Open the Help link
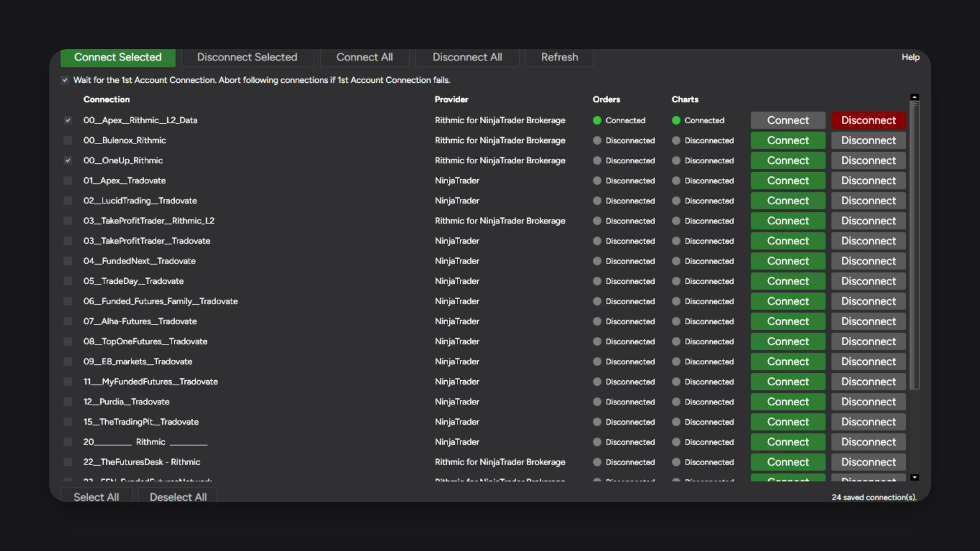Image resolution: width=980 pixels, height=551 pixels. tap(910, 57)
